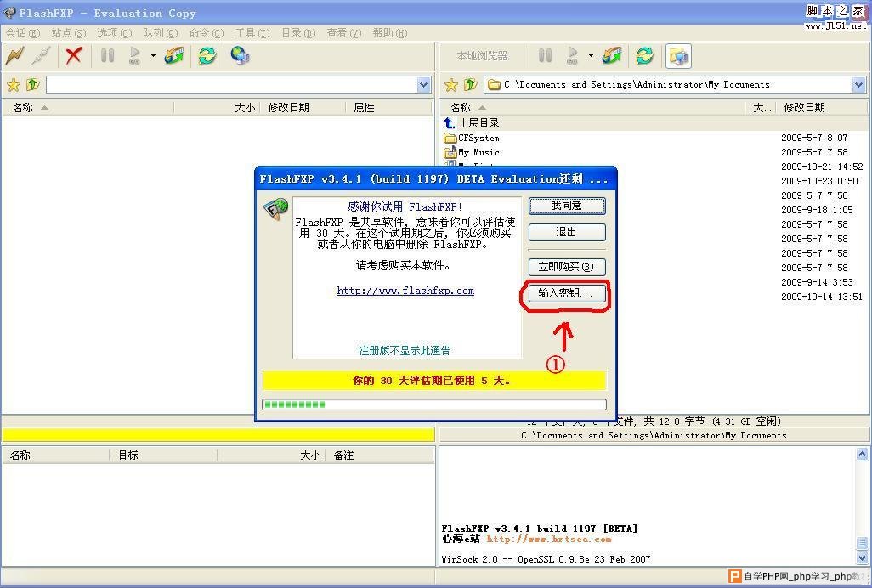Click the left pane Connect lightning icon
The image size is (872, 588).
tap(15, 55)
